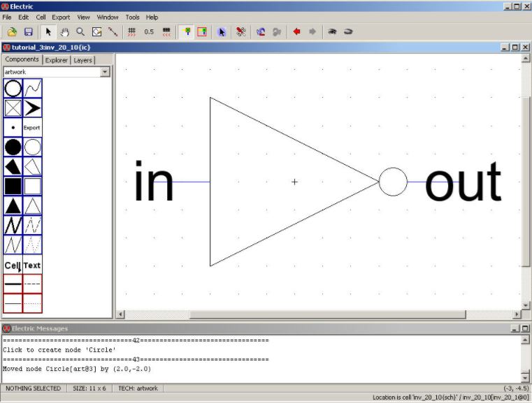Click the canvas vertical scrollbar
This screenshot has height=403, width=532.
[526, 182]
